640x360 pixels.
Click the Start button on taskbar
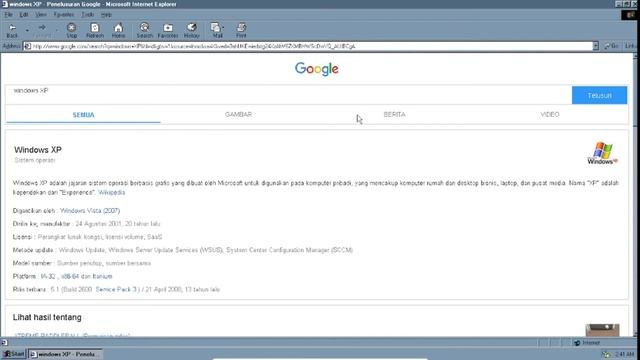13,354
